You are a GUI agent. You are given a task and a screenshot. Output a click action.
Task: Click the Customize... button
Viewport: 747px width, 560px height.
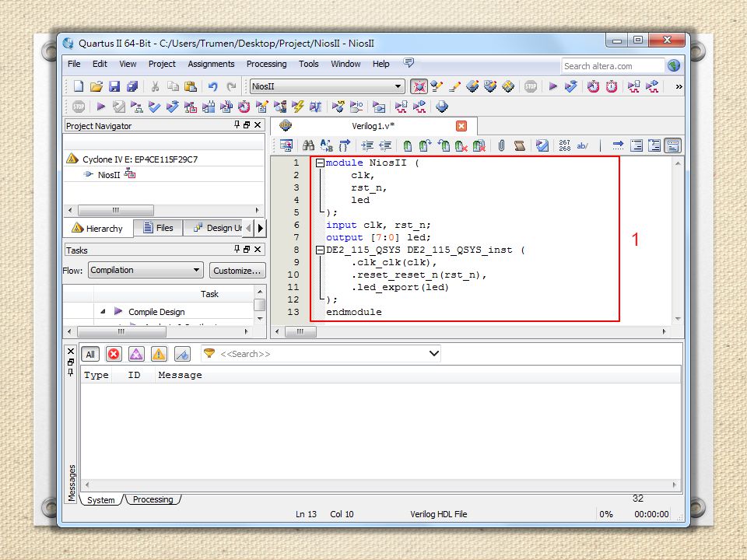coord(237,271)
